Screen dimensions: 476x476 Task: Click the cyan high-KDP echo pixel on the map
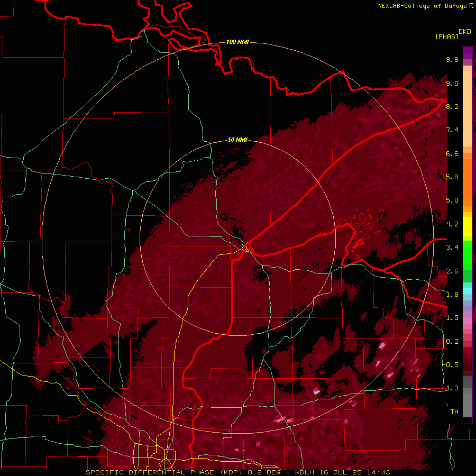click(x=317, y=392)
